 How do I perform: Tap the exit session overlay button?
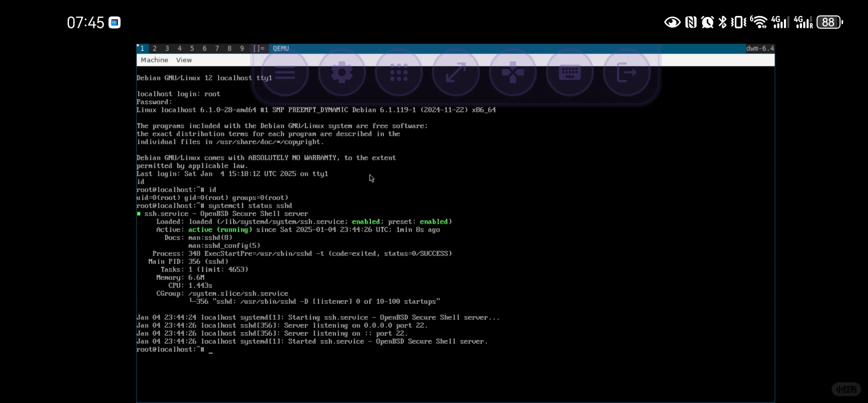[627, 73]
